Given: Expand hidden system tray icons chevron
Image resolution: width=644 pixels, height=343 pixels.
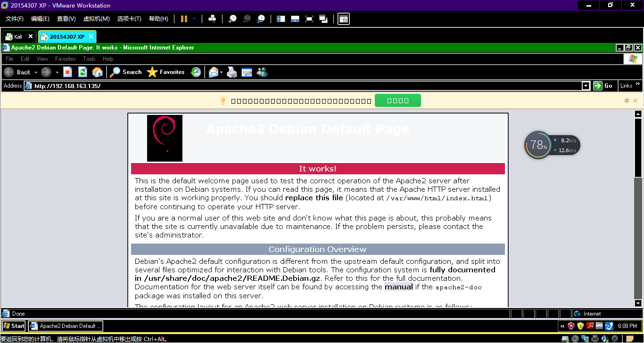Looking at the screenshot, I should (x=562, y=326).
